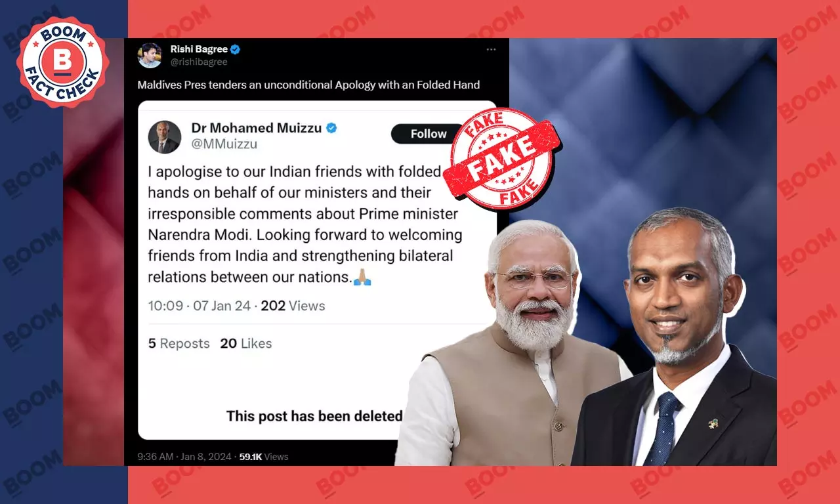This screenshot has width=840, height=504.
Task: Open the three-dot more options menu
Action: pos(491,49)
